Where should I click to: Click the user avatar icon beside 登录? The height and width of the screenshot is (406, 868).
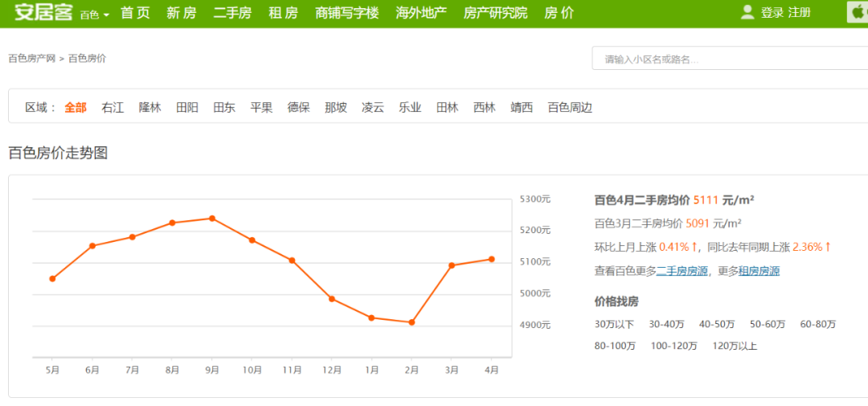point(747,12)
